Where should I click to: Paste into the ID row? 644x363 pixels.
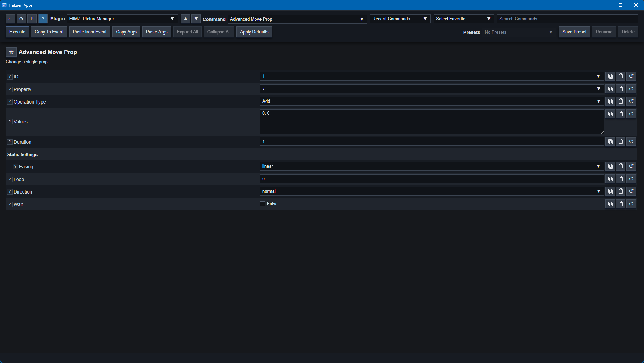621,76
